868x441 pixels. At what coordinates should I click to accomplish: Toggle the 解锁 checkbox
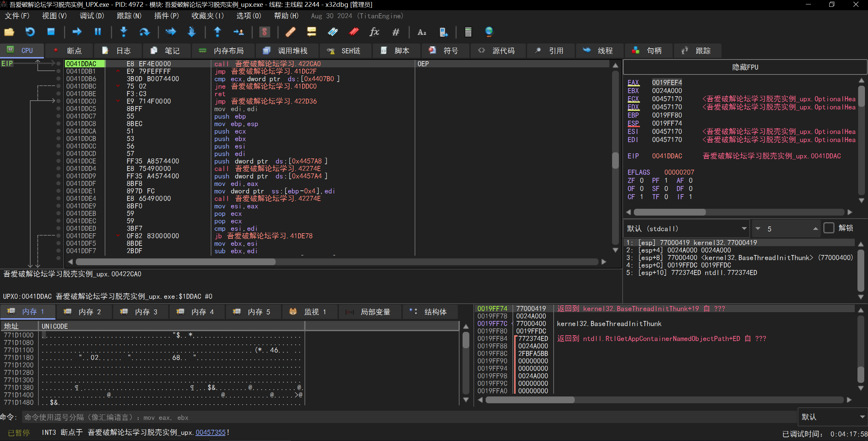pyautogui.click(x=829, y=228)
